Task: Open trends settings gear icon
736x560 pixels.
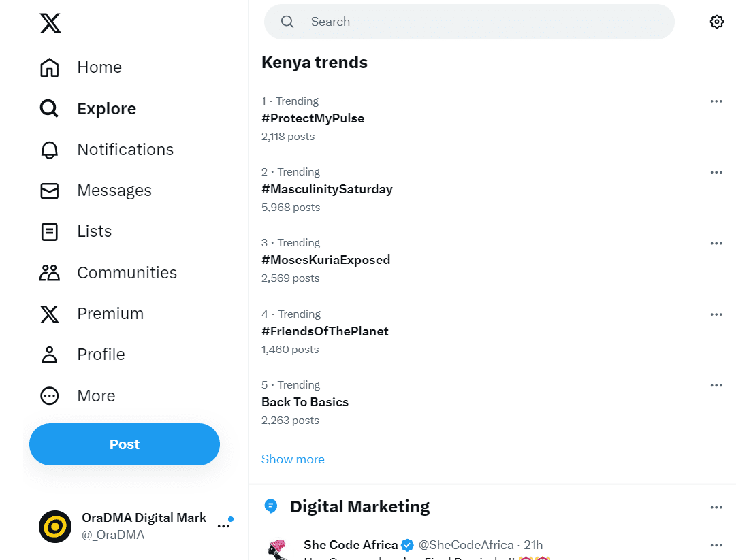Action: click(716, 22)
